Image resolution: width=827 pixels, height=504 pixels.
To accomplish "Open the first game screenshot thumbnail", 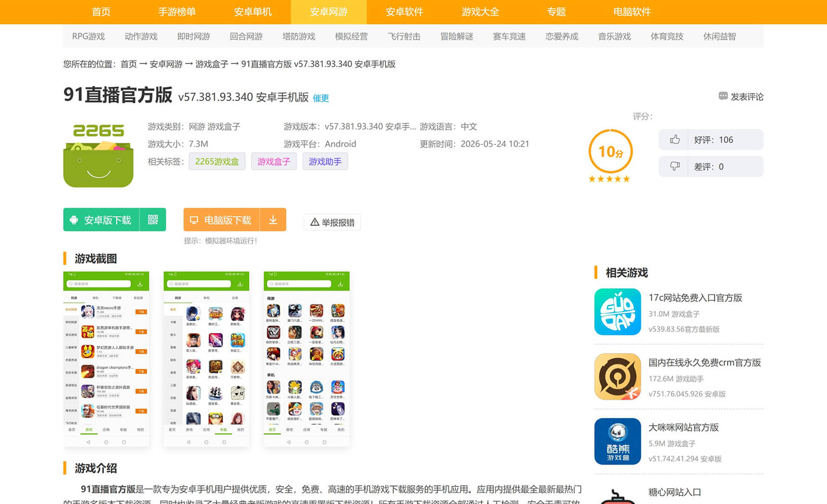I will pos(106,359).
